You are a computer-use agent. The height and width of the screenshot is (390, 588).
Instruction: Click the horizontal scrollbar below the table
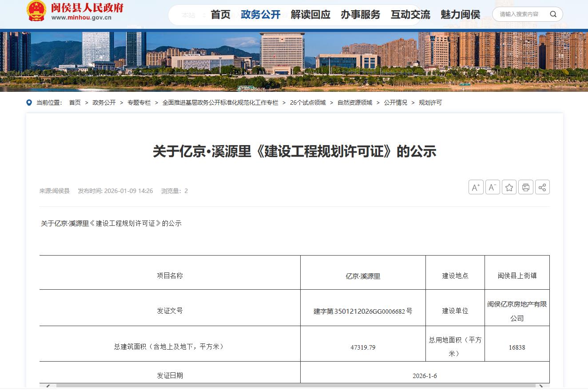pos(293,386)
